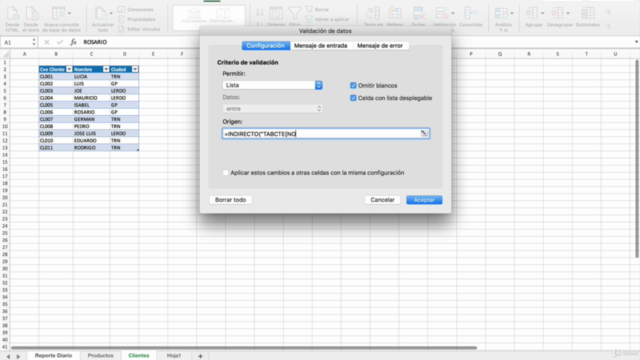Image resolution: width=640 pixels, height=360 pixels.
Task: Click the A1 name box
Action: 16,42
